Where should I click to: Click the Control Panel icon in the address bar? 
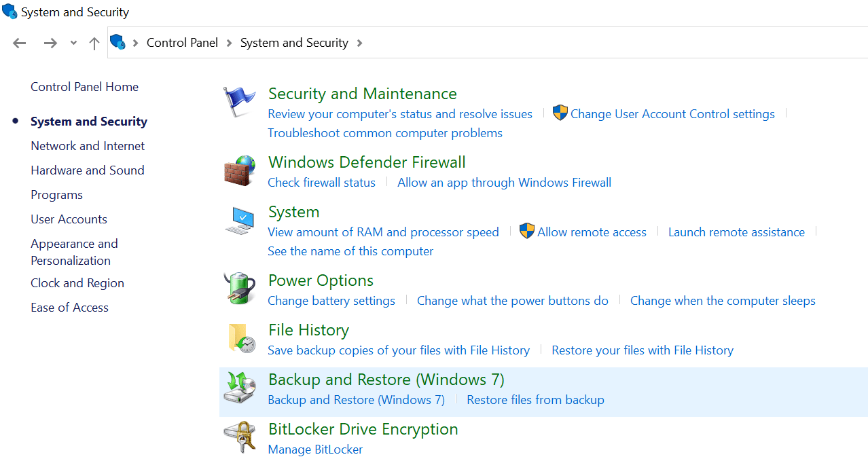(x=117, y=42)
